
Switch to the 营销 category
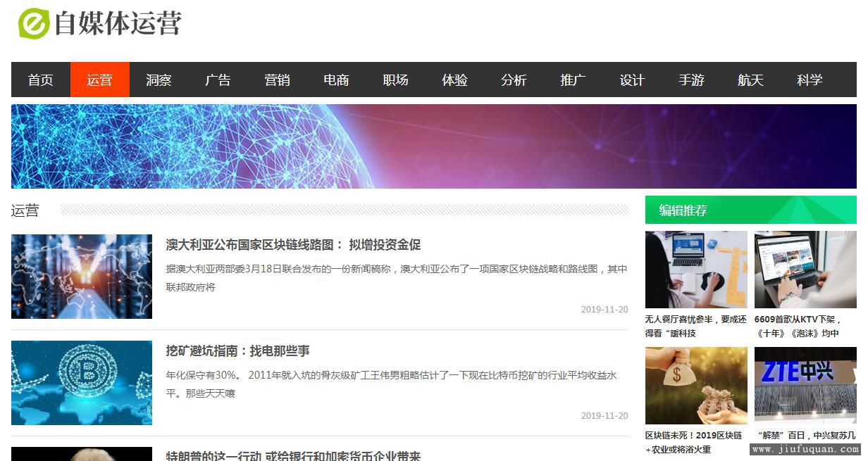[x=278, y=80]
